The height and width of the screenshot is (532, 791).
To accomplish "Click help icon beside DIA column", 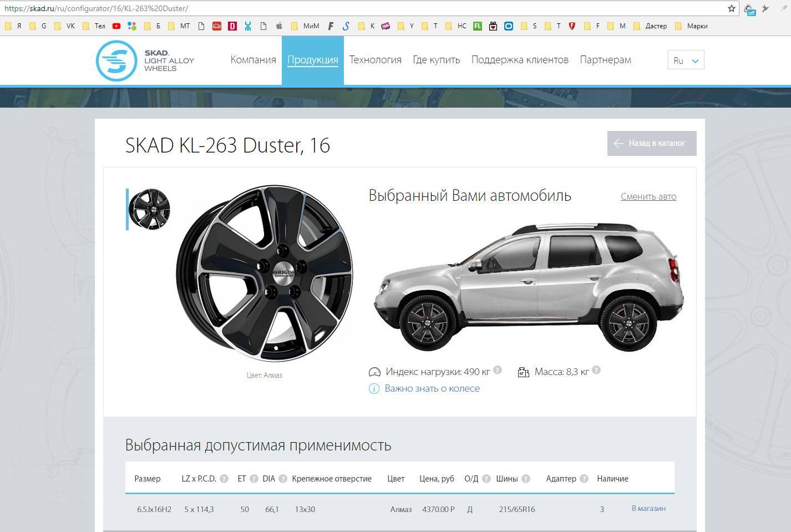I will click(x=283, y=479).
